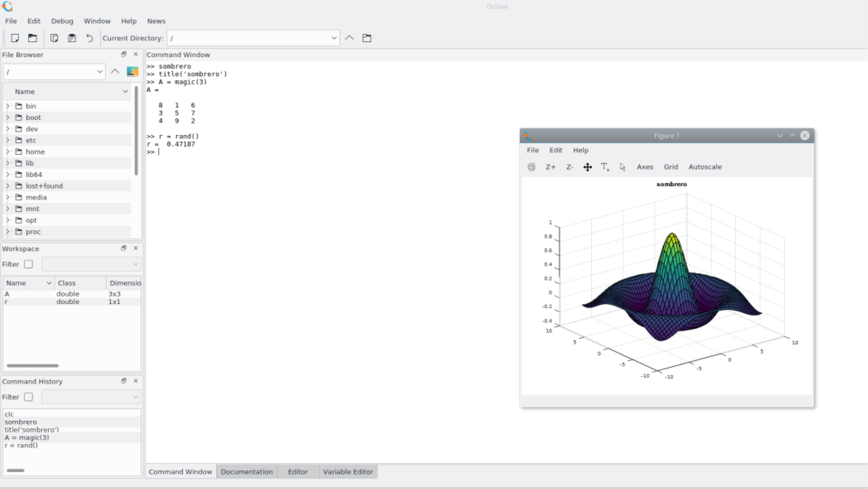Click the Autoscale button in Figure 1
Screen dimensions: 868x489
point(705,167)
